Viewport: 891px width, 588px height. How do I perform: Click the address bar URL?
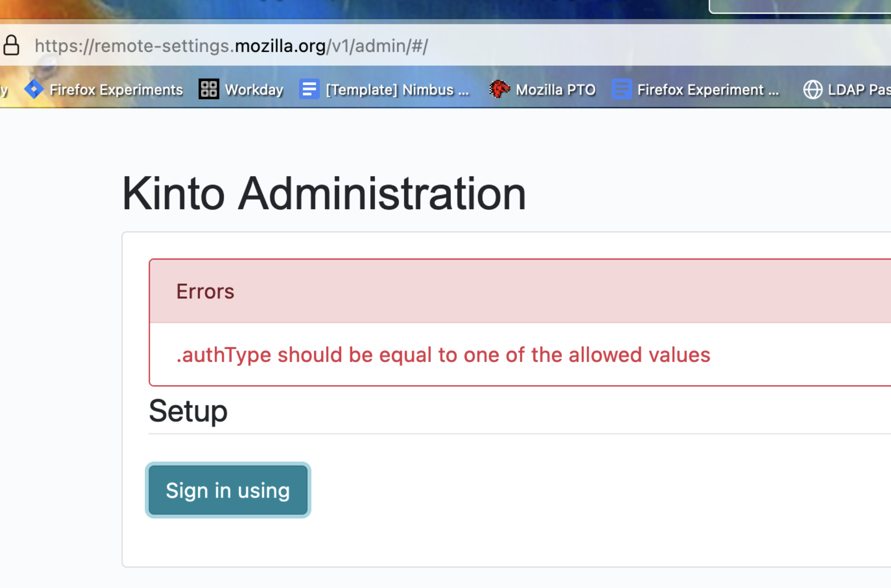click(x=230, y=46)
